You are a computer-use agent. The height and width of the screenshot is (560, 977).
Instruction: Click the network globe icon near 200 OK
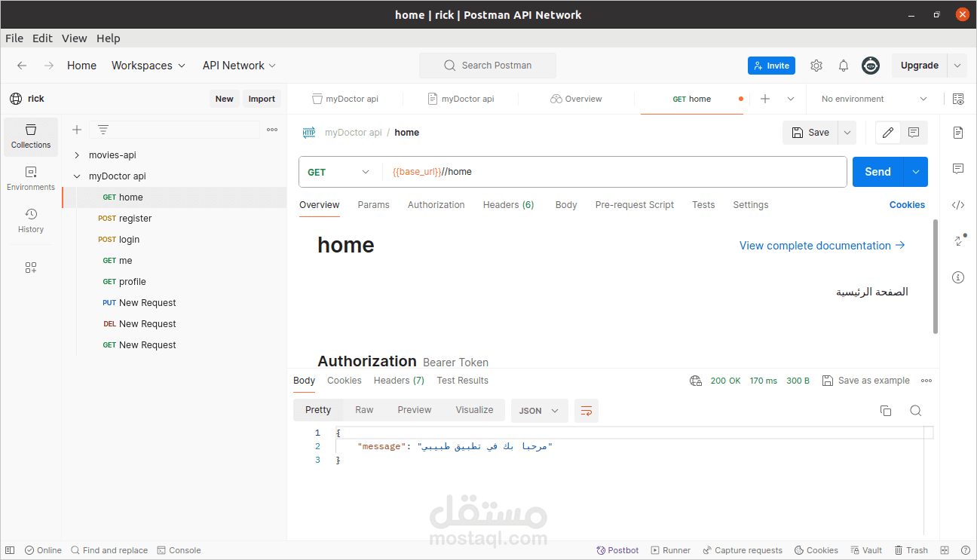(696, 381)
